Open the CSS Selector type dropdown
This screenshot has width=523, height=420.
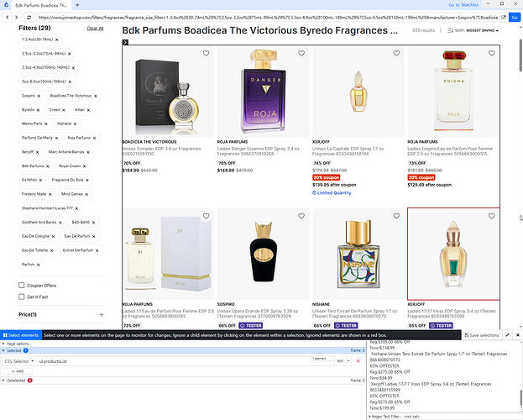pyautogui.click(x=19, y=361)
